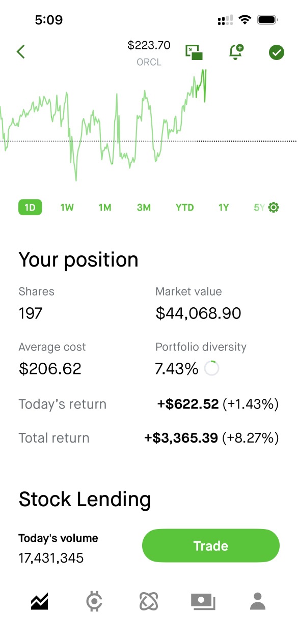Tap the back arrow icon
Screen dimensions: 298x644
21,51
